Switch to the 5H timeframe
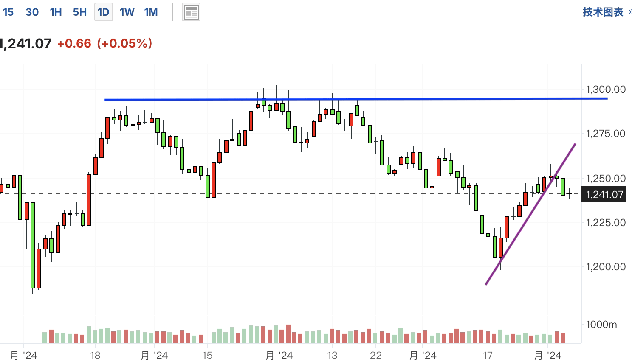 (79, 12)
